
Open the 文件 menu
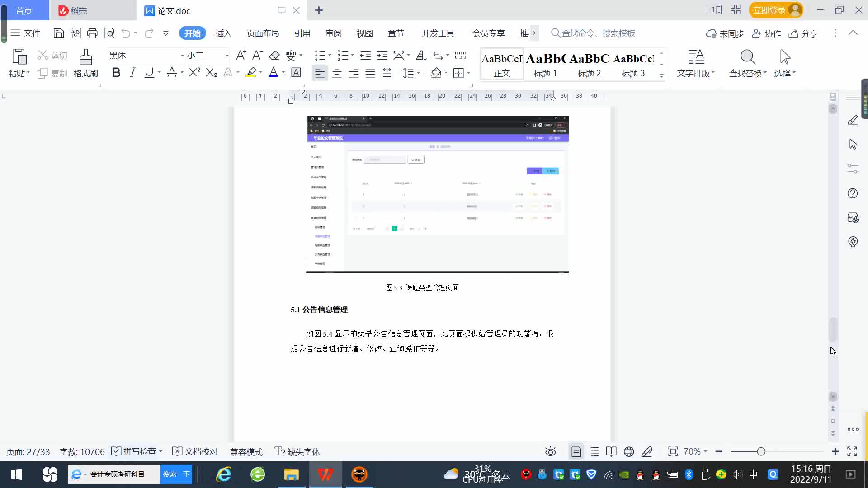click(x=26, y=33)
